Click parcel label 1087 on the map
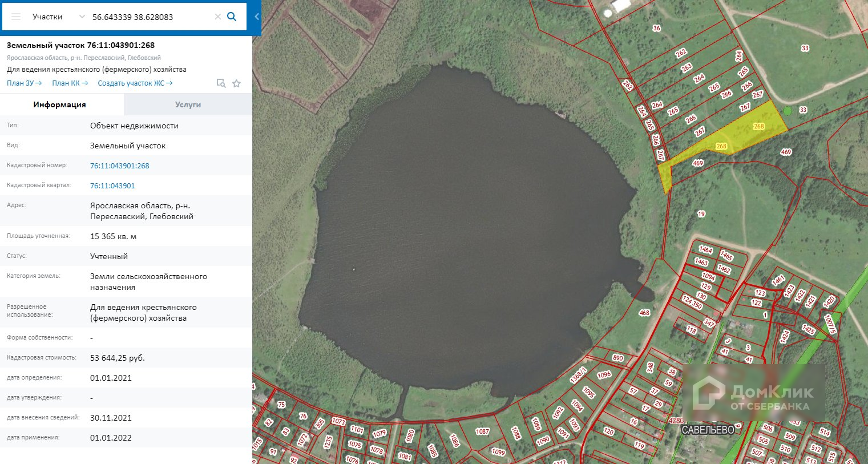This screenshot has height=464, width=868. 483,431
